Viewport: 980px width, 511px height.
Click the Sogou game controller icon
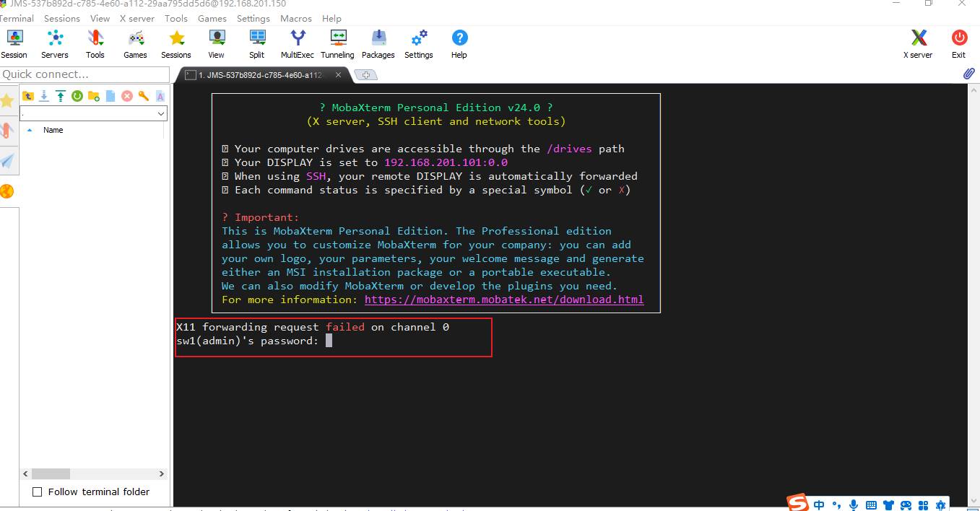(906, 505)
